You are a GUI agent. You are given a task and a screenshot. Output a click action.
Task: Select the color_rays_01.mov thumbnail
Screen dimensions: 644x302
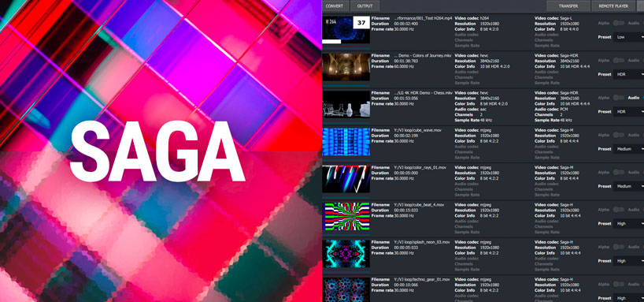coord(346,179)
